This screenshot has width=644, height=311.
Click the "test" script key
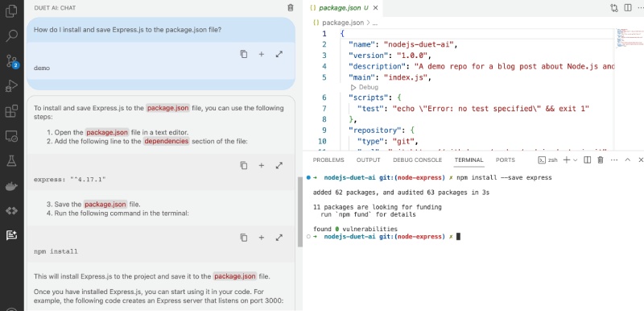pyautogui.click(x=371, y=109)
